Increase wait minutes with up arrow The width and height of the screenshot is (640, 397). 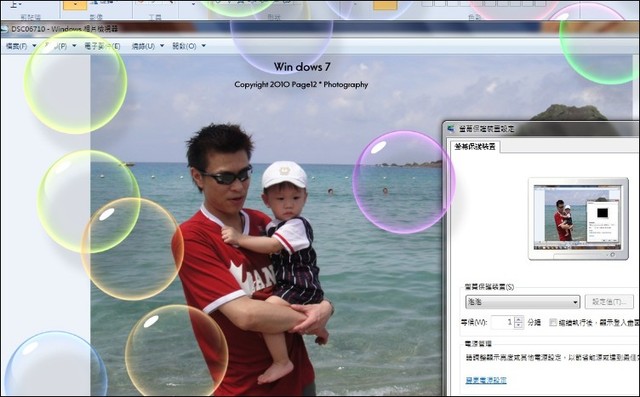[x=518, y=319]
